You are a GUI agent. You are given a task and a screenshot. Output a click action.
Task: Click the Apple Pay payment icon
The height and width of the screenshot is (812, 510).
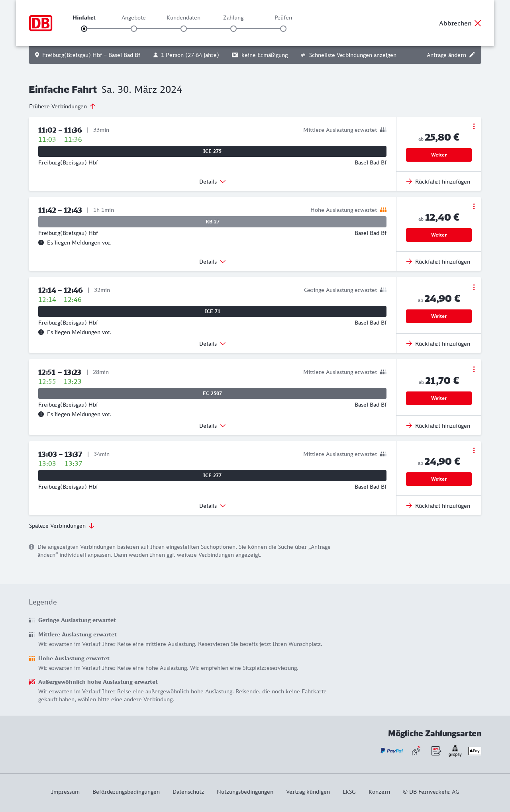475,751
